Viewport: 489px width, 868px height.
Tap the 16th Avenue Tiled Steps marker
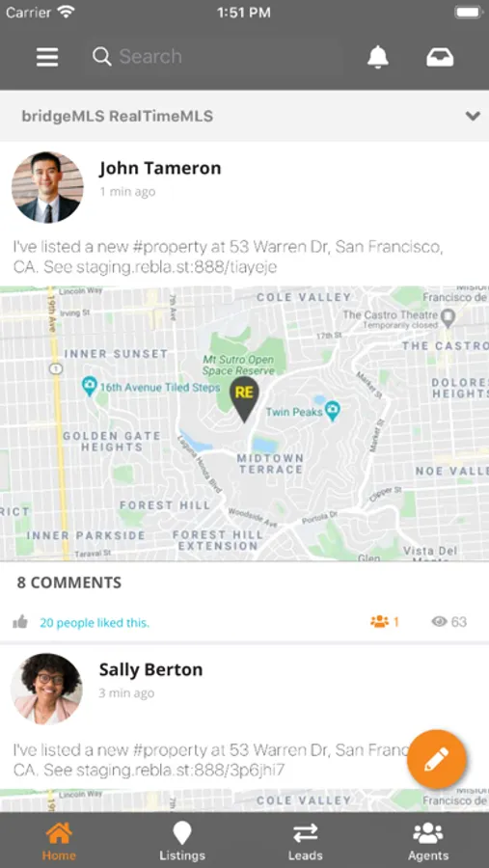coord(89,386)
